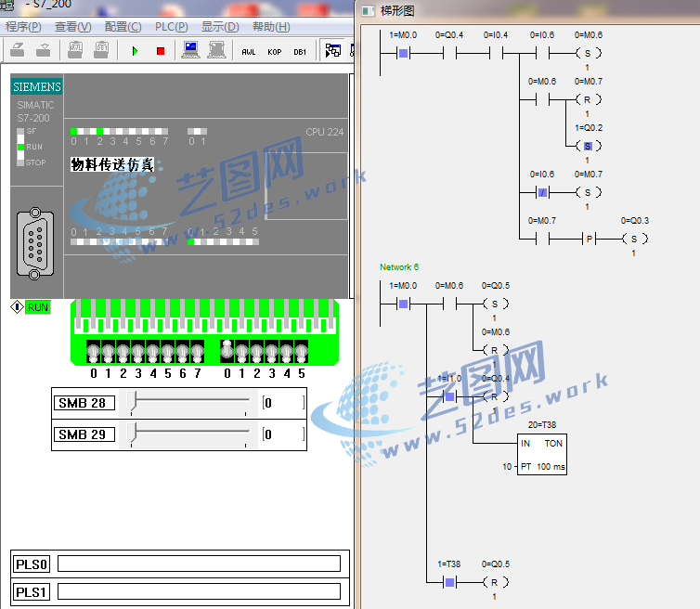Viewport: 700px width, 609px height.
Task: Click the SMB 29 value field
Action: (x=284, y=434)
